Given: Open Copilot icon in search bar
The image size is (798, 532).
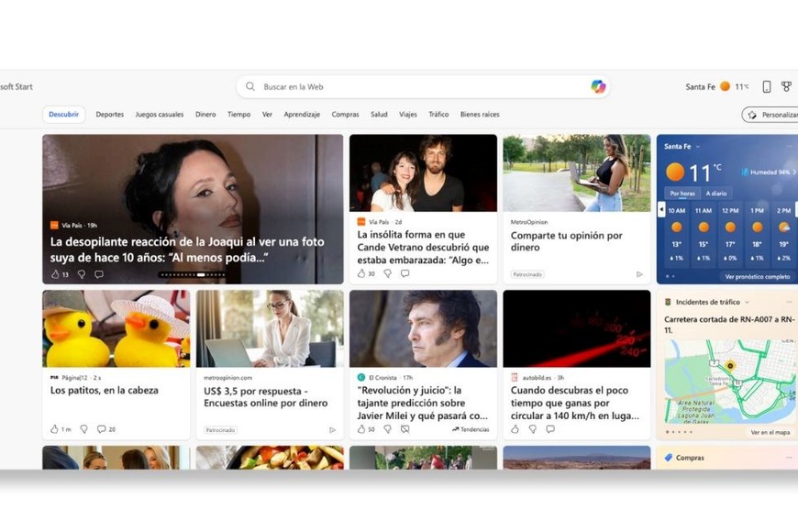Looking at the screenshot, I should (598, 86).
